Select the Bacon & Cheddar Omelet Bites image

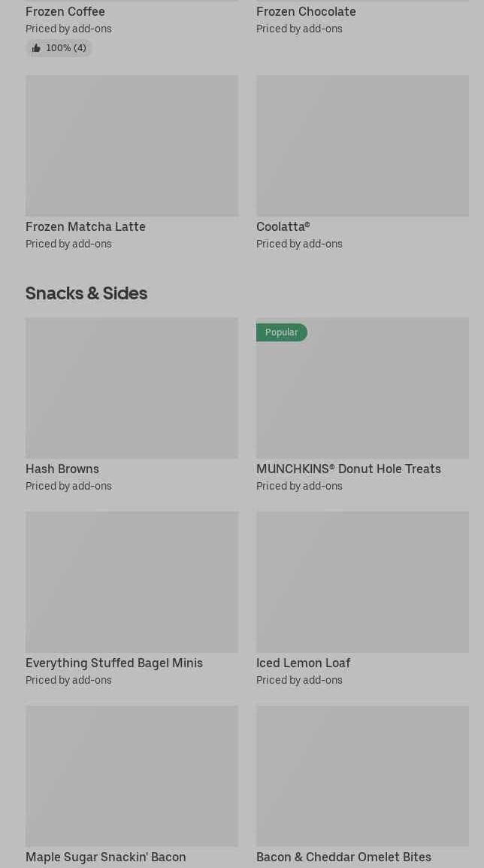tap(362, 775)
